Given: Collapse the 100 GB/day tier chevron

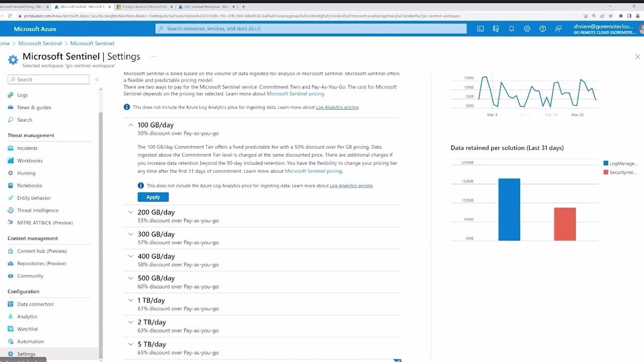Looking at the screenshot, I should coord(131,125).
